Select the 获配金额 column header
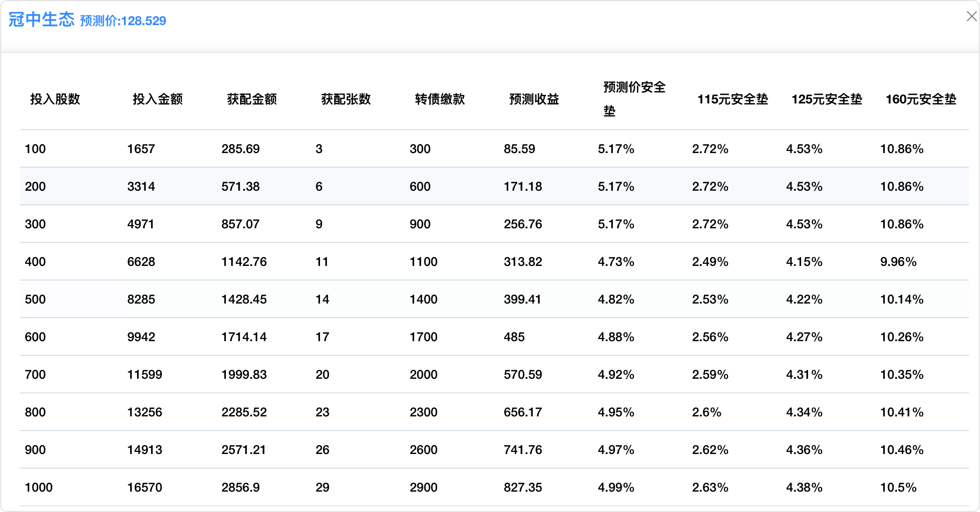The height and width of the screenshot is (512, 980). pyautogui.click(x=252, y=99)
